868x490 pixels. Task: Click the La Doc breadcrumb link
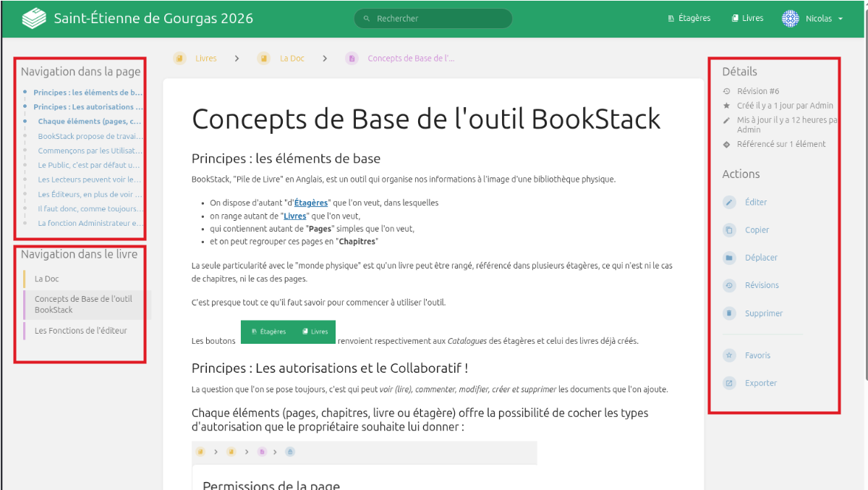tap(292, 59)
